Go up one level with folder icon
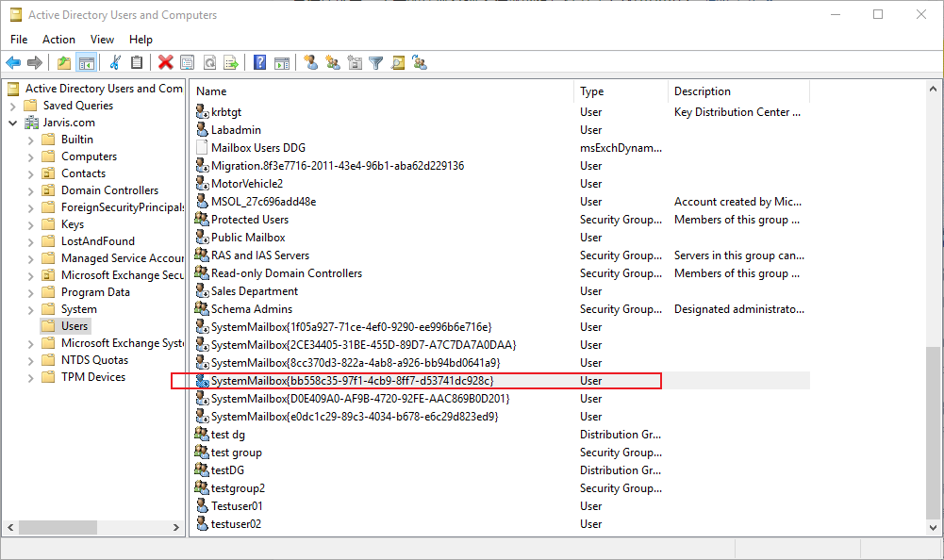 (64, 62)
